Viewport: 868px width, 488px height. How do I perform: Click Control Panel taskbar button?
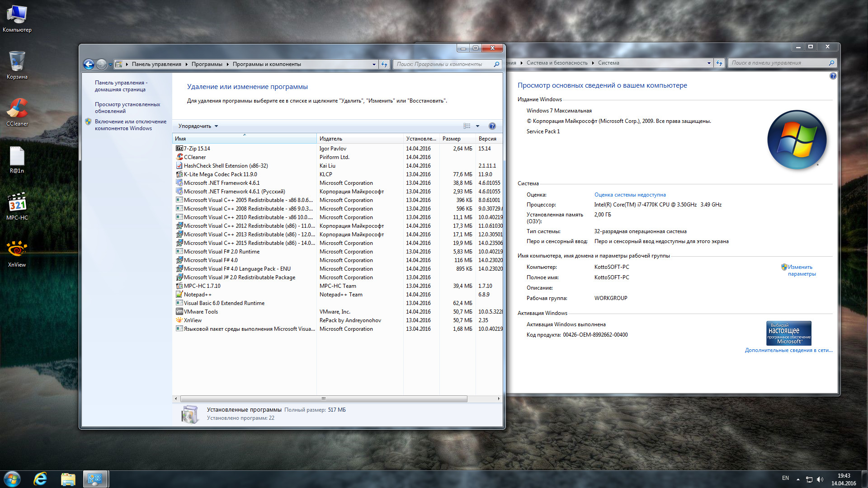pos(95,479)
